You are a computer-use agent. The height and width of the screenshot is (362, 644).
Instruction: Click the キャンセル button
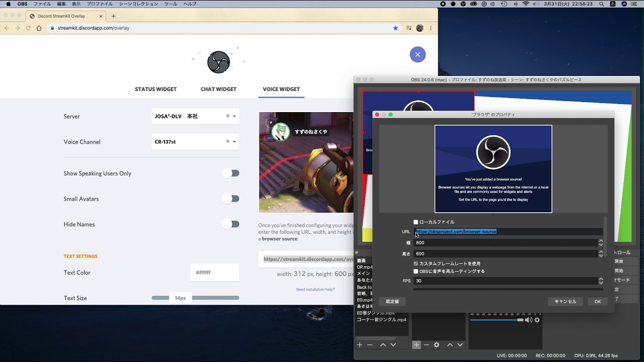point(565,302)
